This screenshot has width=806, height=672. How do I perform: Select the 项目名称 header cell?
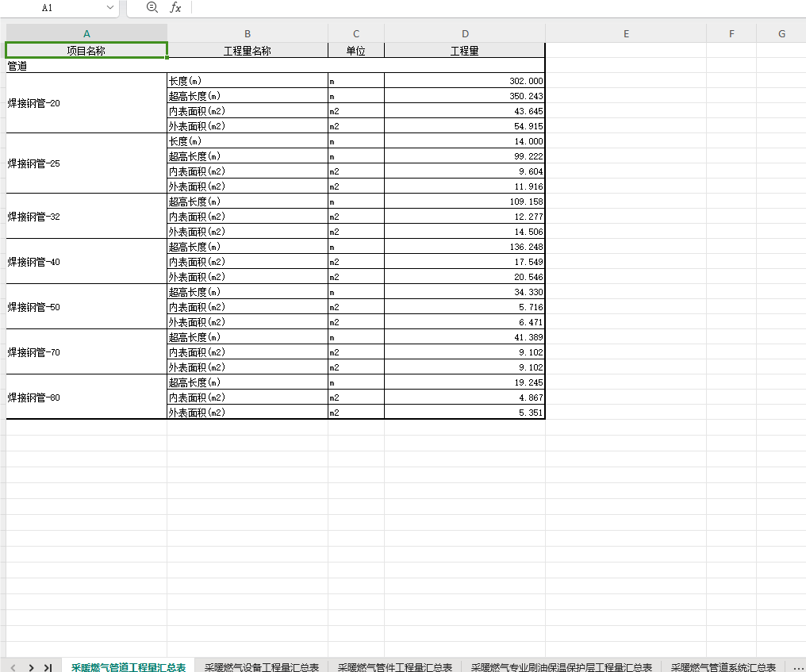86,51
